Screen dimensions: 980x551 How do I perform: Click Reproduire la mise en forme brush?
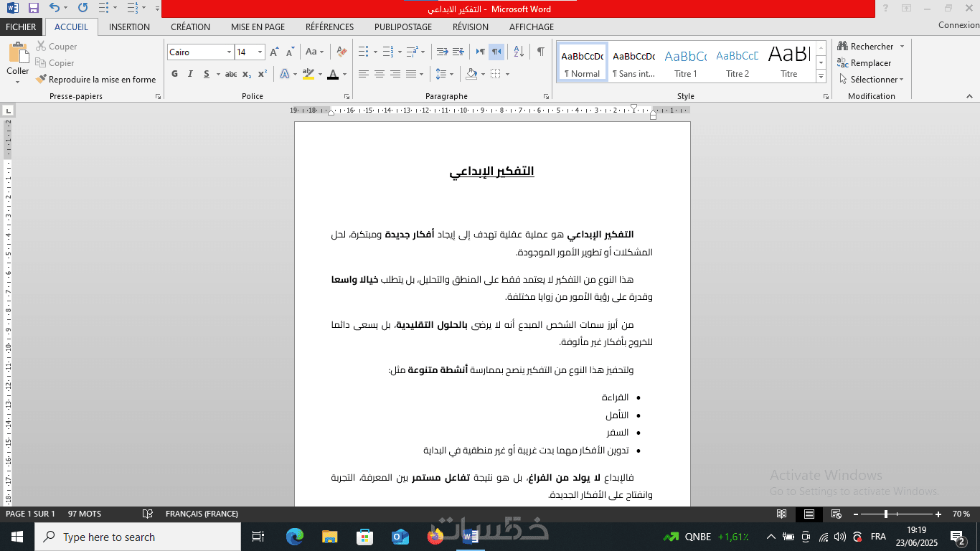96,80
